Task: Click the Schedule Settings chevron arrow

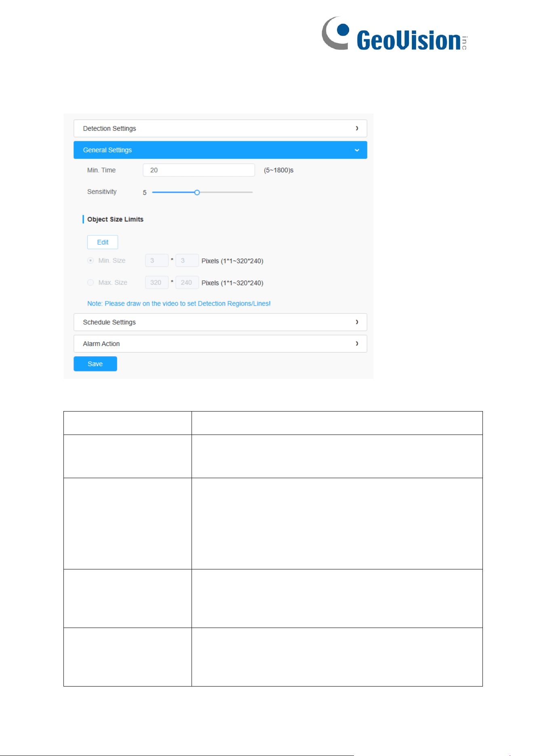Action: 357,322
